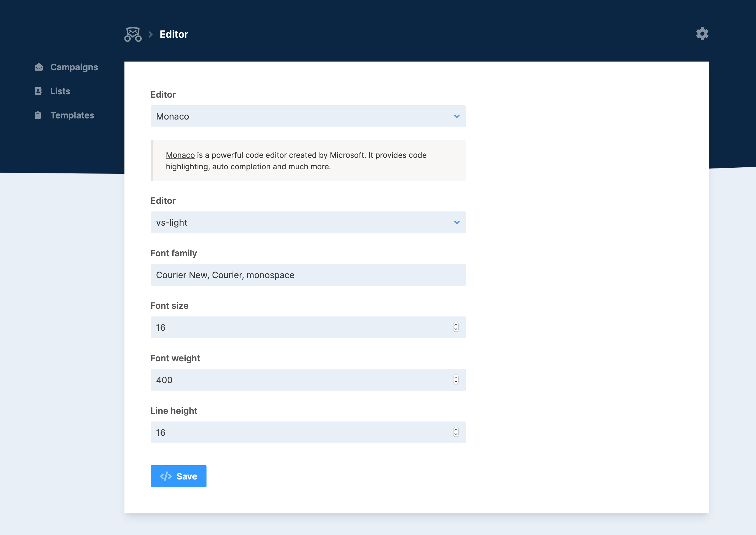The image size is (756, 535).
Task: Click the Line height stepper arrows
Action: point(456,432)
